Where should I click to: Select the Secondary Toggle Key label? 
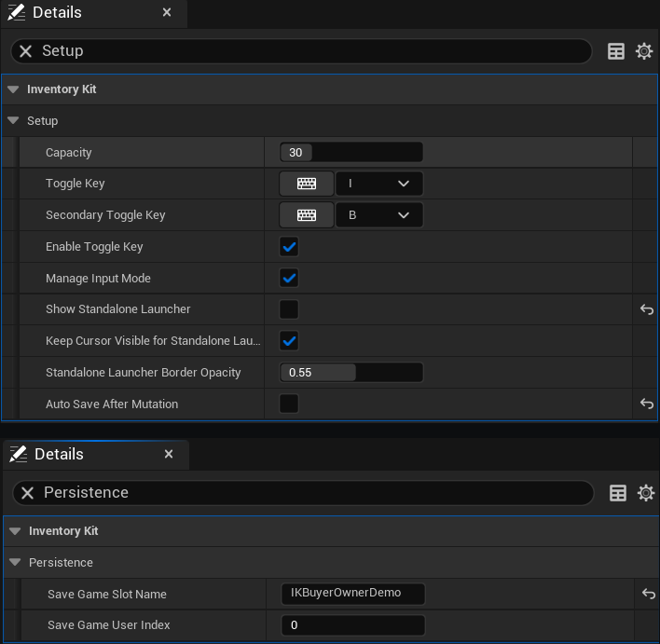point(105,215)
